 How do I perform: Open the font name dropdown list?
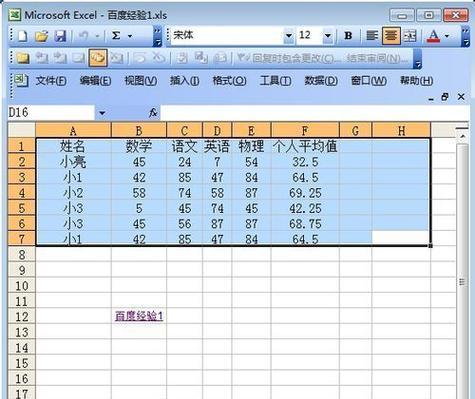coord(289,35)
